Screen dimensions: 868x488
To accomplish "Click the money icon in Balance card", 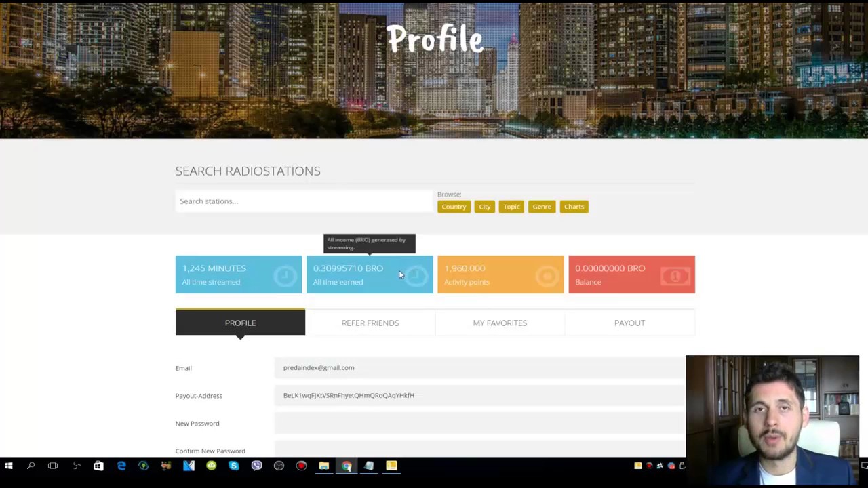I will tap(675, 276).
